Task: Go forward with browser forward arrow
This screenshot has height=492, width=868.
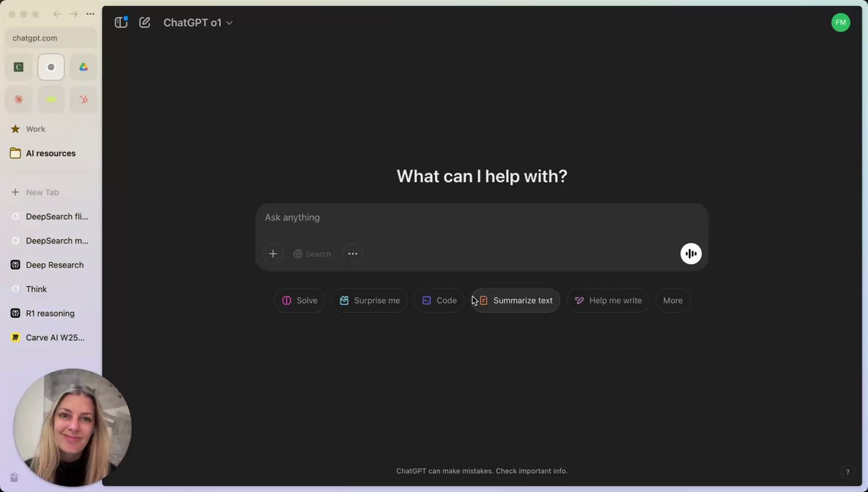Action: point(73,14)
